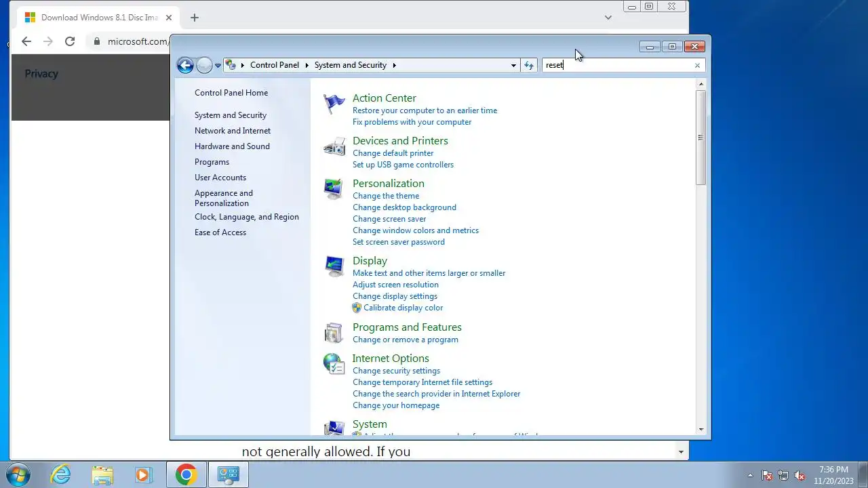868x488 pixels.
Task: Click the Control Panel icon in address bar
Action: [x=231, y=65]
